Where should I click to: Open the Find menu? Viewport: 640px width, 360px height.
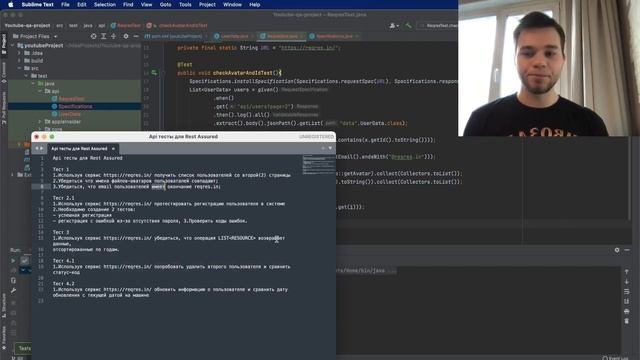[x=128, y=4]
